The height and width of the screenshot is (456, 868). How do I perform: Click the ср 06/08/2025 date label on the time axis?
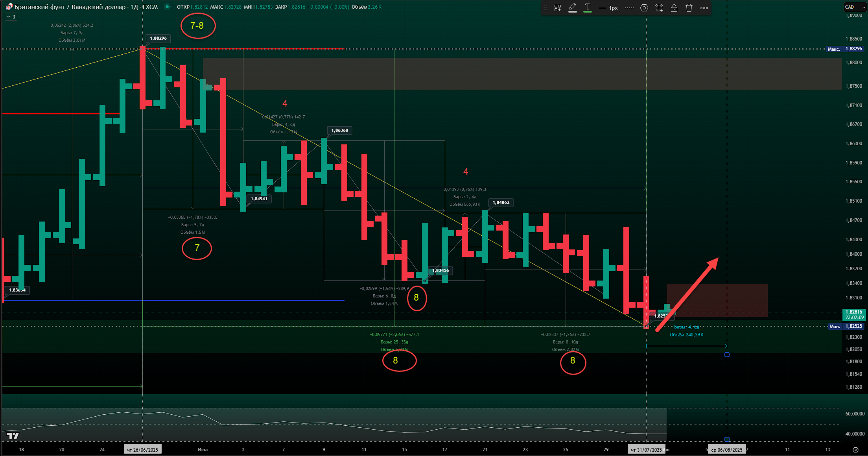[727, 450]
